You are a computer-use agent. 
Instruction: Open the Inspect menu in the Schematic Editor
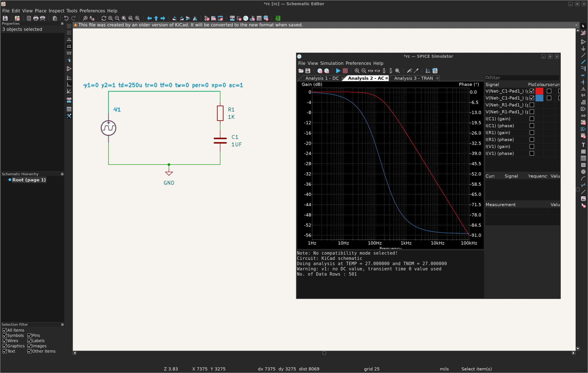pos(56,11)
